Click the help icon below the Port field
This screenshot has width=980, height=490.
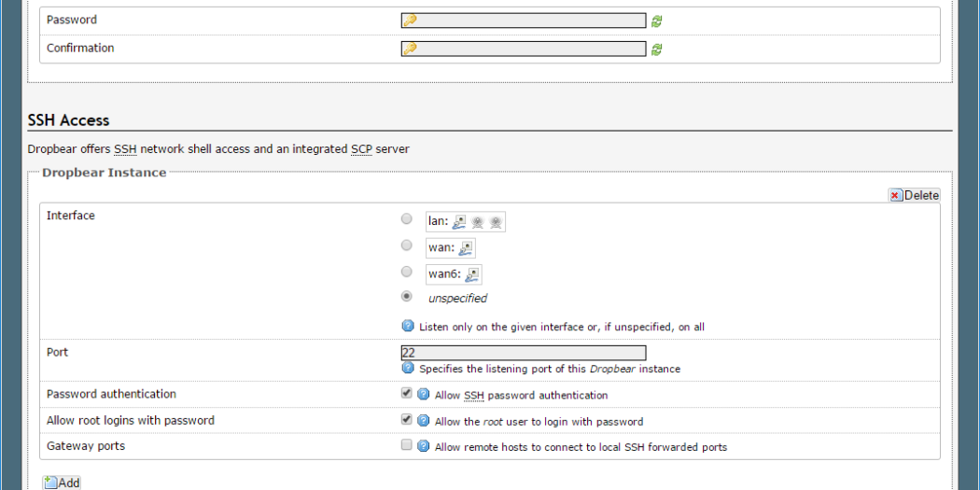[x=408, y=369]
